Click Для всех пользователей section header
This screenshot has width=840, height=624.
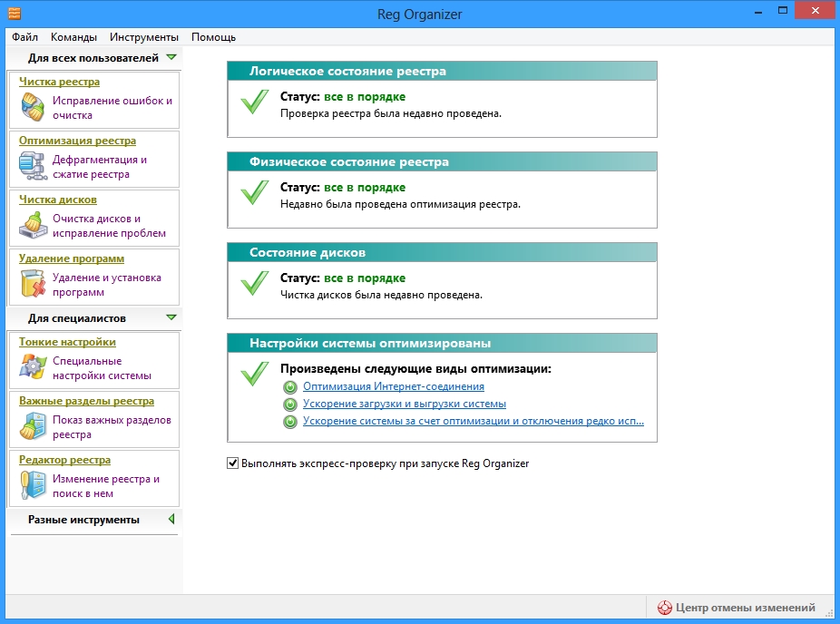(x=93, y=58)
